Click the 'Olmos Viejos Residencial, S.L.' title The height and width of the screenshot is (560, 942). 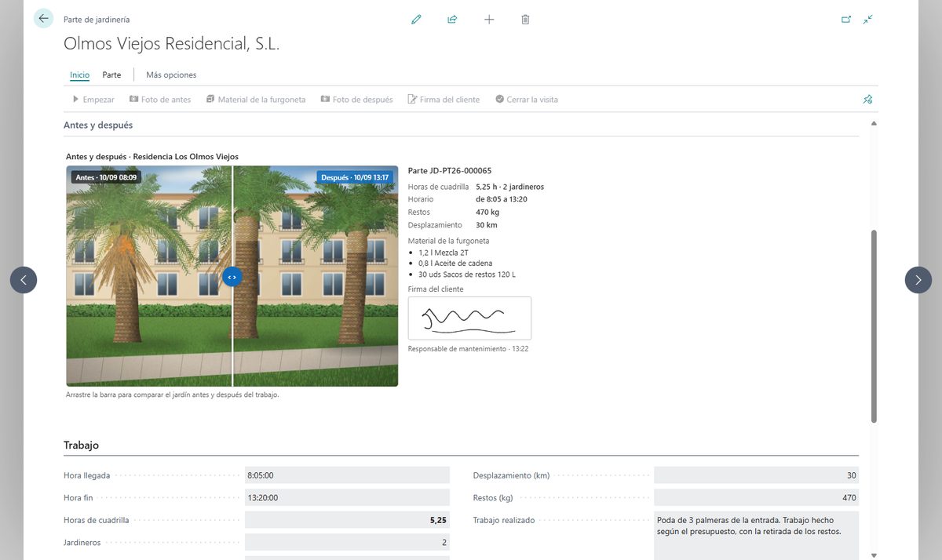click(x=172, y=44)
